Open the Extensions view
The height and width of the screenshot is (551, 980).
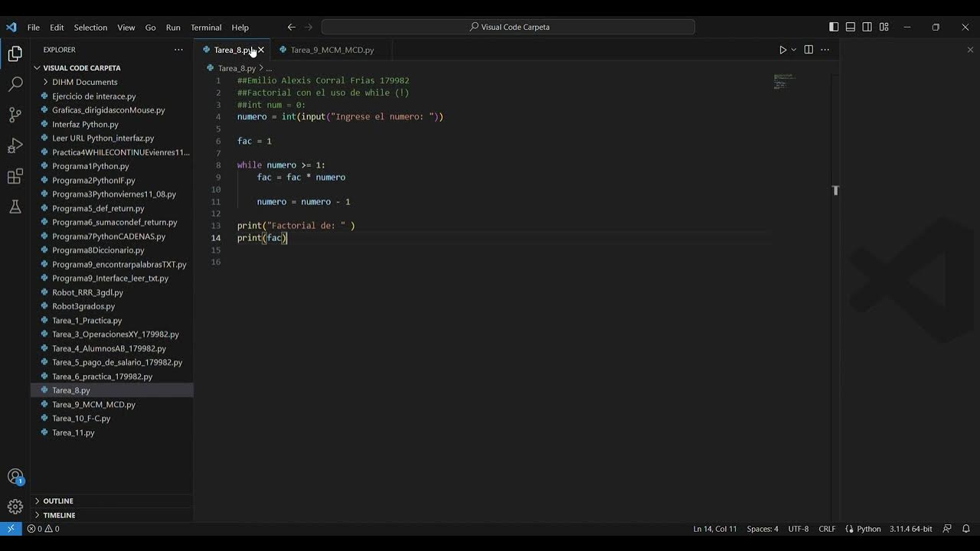click(x=15, y=177)
